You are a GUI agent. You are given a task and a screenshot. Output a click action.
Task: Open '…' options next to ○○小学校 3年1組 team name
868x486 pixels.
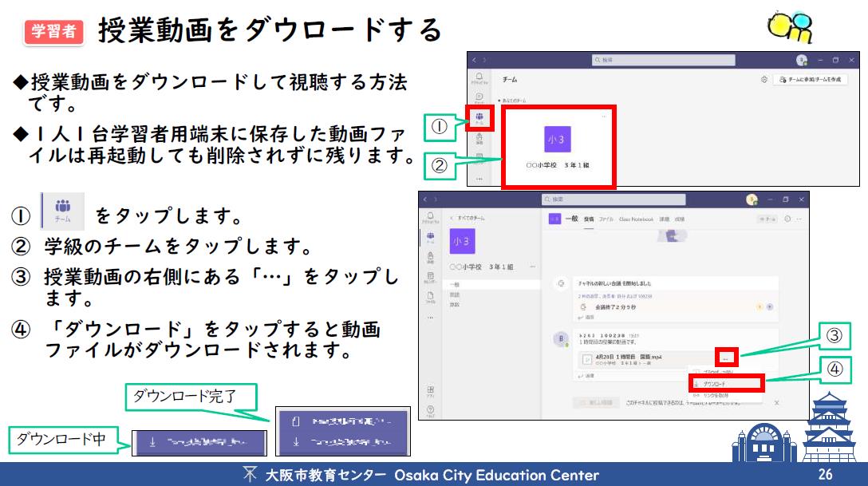click(532, 267)
